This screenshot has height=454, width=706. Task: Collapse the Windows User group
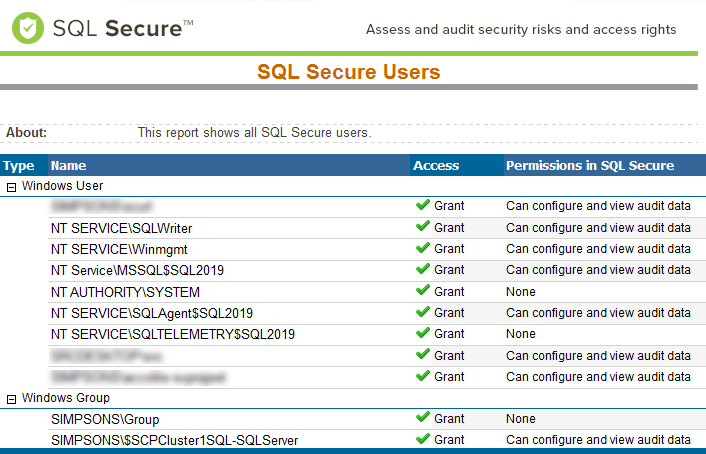pos(11,186)
